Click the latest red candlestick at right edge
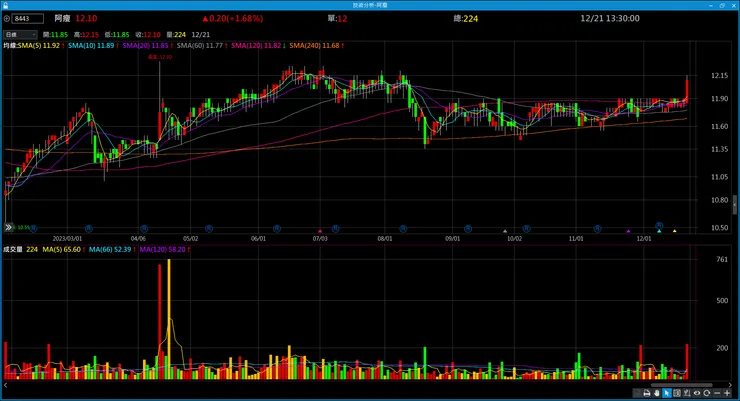This screenshot has height=401, width=740. (687, 90)
